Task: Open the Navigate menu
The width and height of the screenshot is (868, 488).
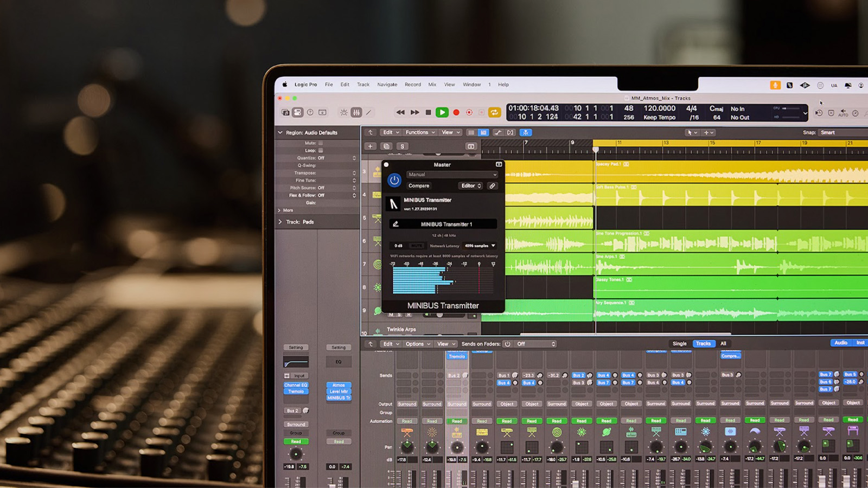Action: pyautogui.click(x=387, y=85)
